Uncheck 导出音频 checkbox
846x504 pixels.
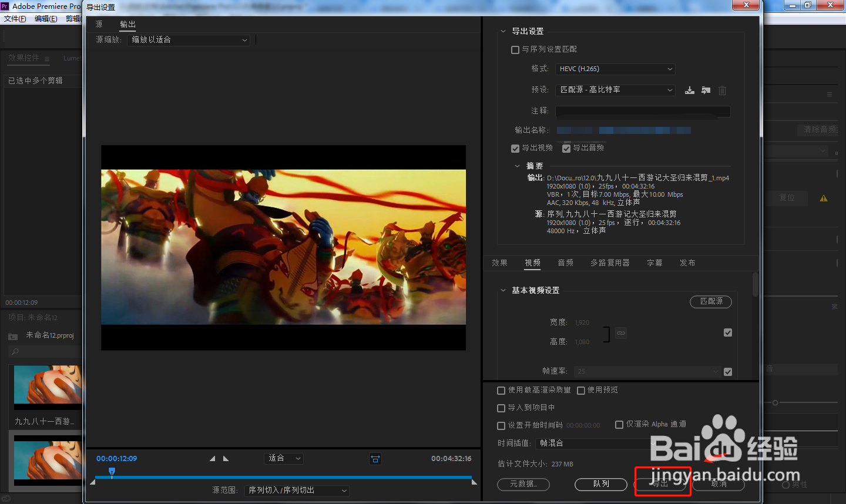(566, 149)
